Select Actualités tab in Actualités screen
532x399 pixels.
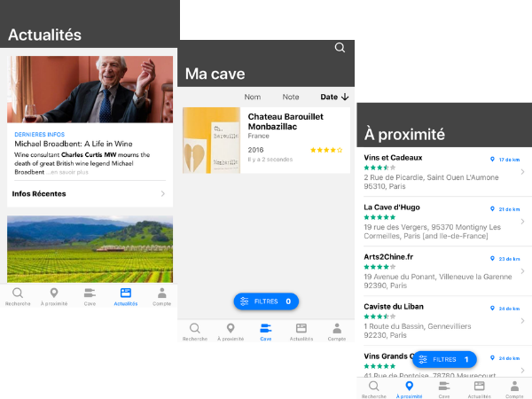tap(126, 296)
